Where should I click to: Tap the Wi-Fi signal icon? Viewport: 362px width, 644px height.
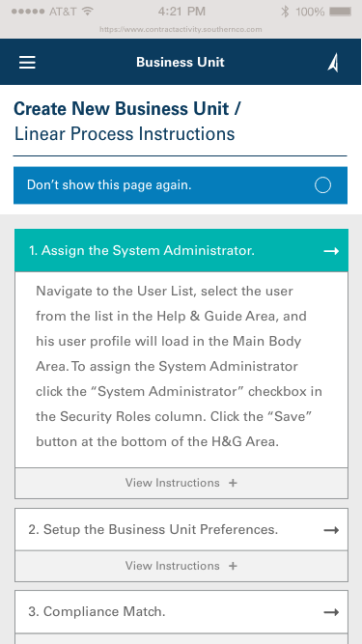[87, 12]
